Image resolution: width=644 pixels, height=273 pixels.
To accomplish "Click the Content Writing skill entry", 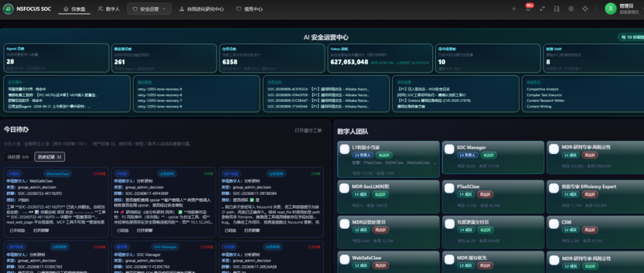I will pyautogui.click(x=539, y=106).
